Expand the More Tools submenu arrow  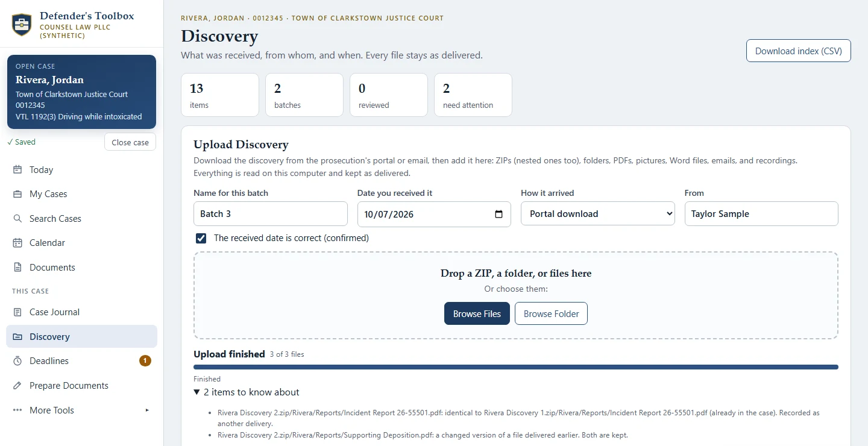pos(147,410)
